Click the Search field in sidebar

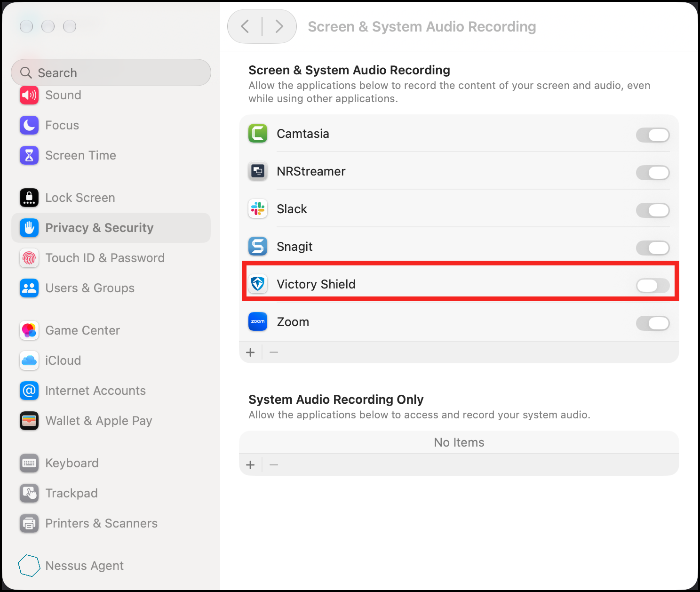pos(111,72)
